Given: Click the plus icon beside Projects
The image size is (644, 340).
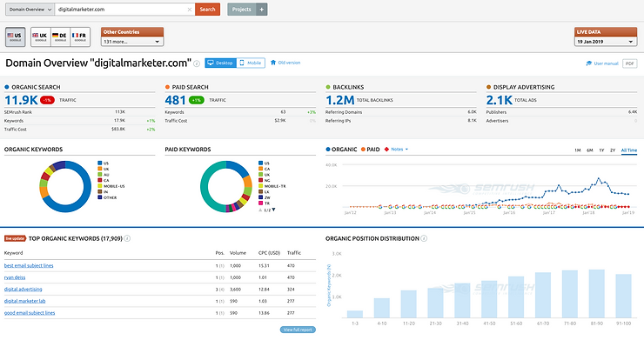Looking at the screenshot, I should [x=262, y=10].
